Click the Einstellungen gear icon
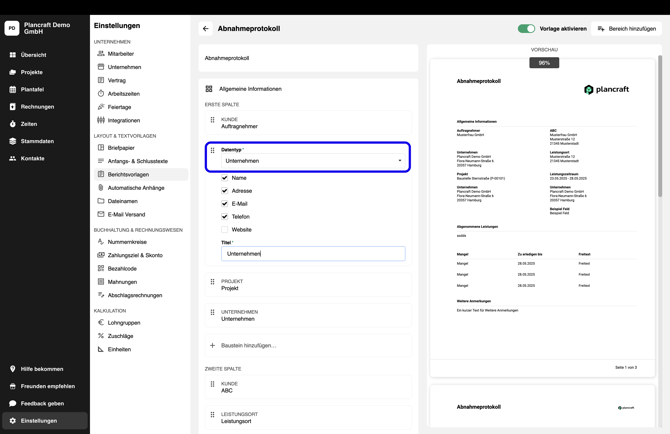This screenshot has width=670, height=434. pyautogui.click(x=12, y=421)
